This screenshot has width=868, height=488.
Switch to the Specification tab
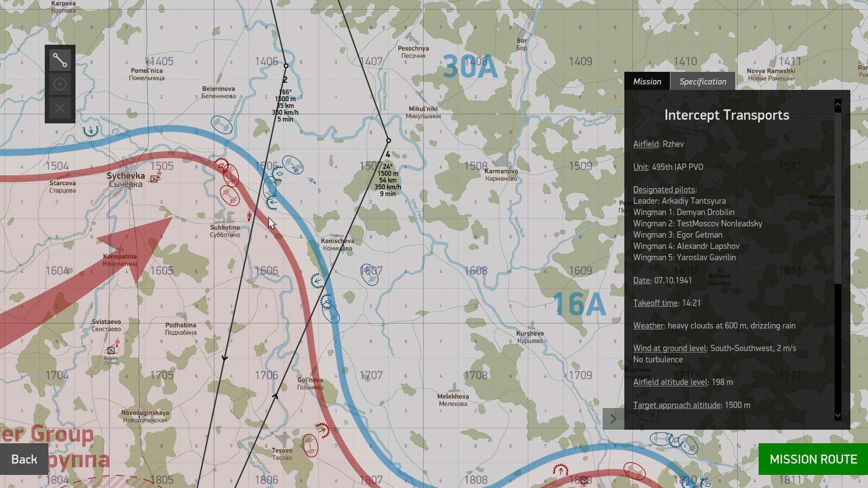pyautogui.click(x=703, y=81)
